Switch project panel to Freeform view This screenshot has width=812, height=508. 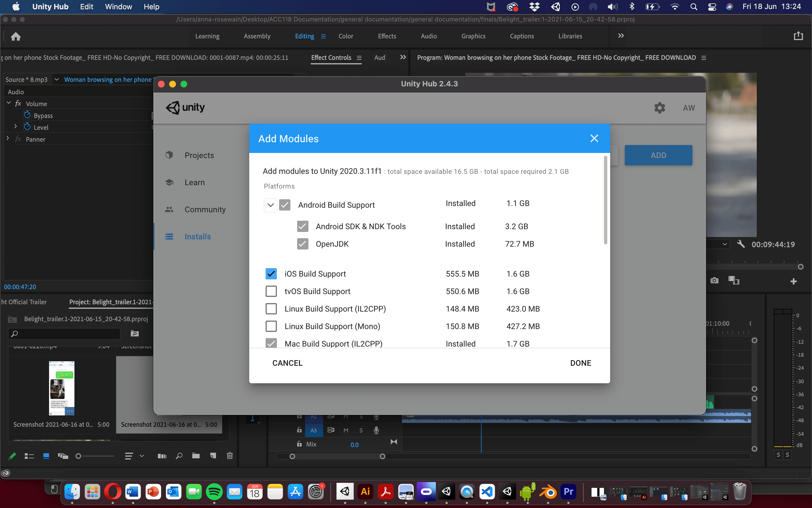[63, 456]
